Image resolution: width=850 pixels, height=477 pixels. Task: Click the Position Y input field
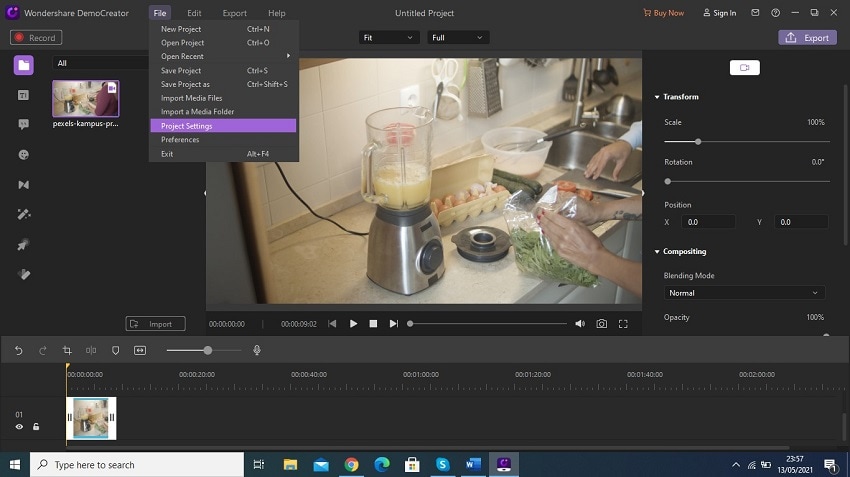coord(802,222)
